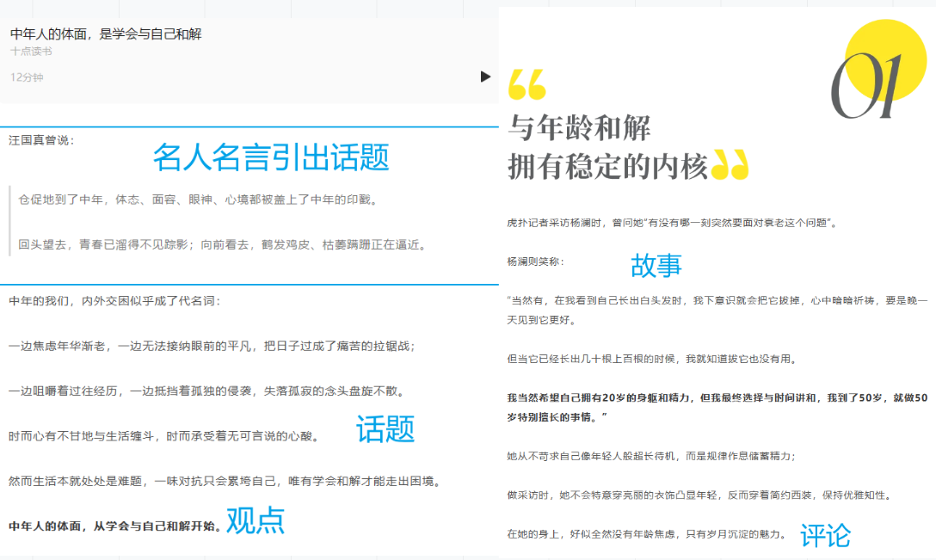Viewport: 936px width, 560px height.
Task: Select the heading 拥有稳定的内核
Action: [x=607, y=166]
